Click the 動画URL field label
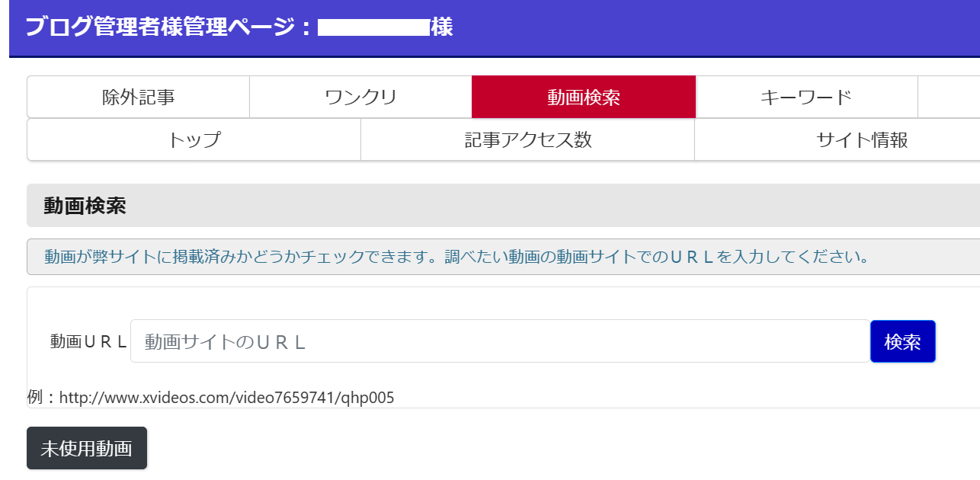Viewport: 980px width, 480px height. 88,341
